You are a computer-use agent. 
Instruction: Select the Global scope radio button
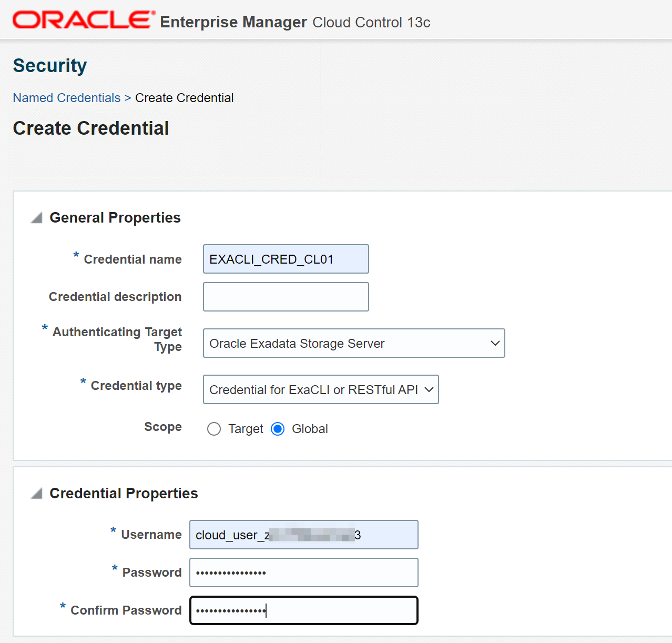pyautogui.click(x=278, y=429)
